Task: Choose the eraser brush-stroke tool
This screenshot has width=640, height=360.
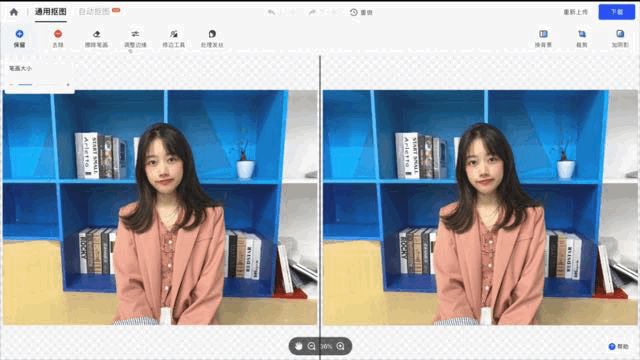Action: [x=96, y=38]
